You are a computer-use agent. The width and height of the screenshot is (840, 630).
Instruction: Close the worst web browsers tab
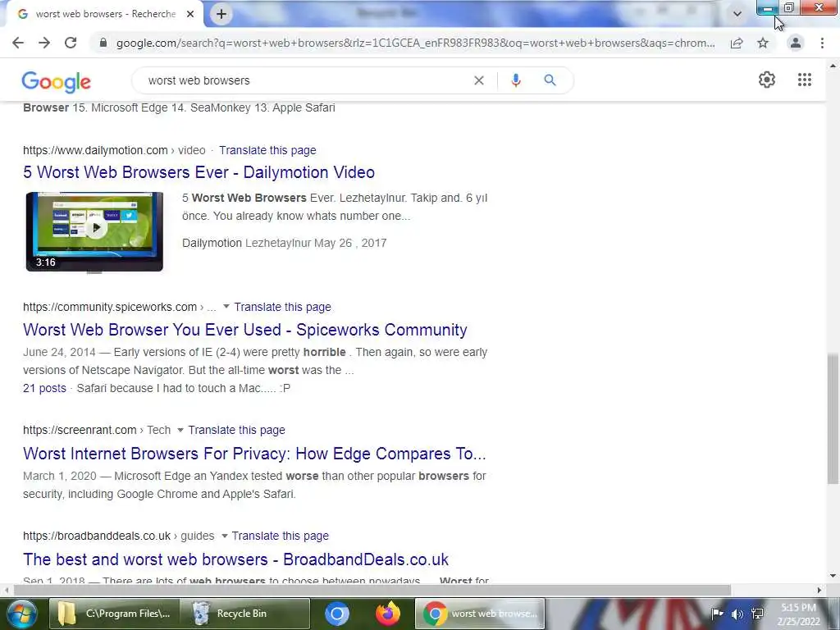(190, 15)
